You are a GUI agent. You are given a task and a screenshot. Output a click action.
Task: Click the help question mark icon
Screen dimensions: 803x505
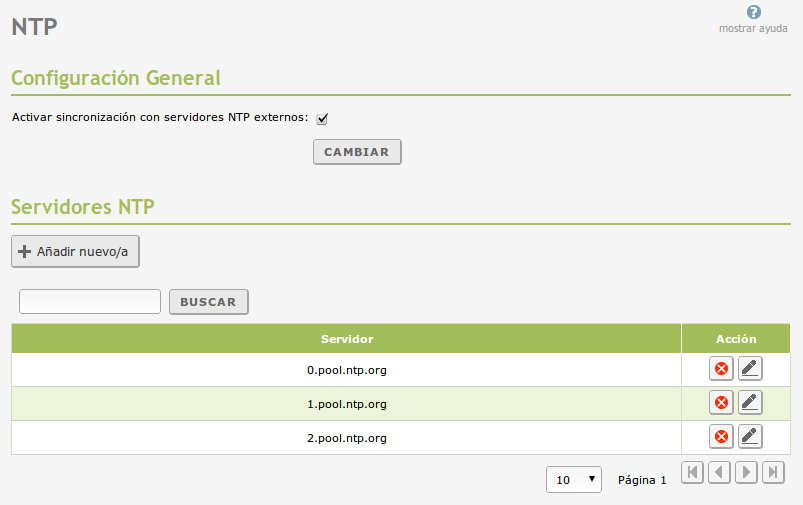[753, 13]
